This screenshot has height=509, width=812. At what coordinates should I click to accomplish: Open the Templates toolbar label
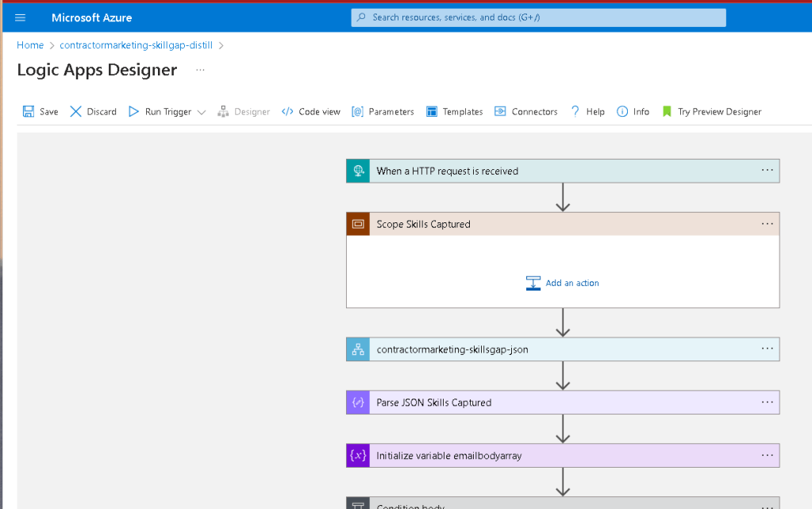click(x=463, y=111)
